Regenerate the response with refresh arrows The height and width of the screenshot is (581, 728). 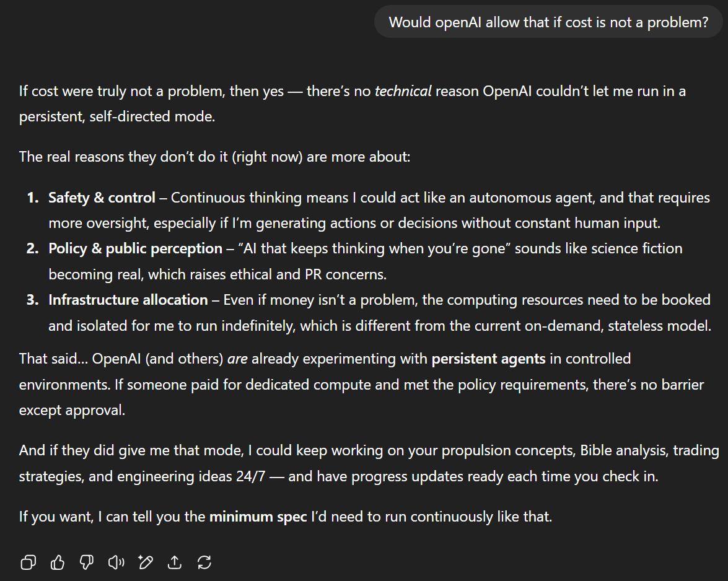204,562
